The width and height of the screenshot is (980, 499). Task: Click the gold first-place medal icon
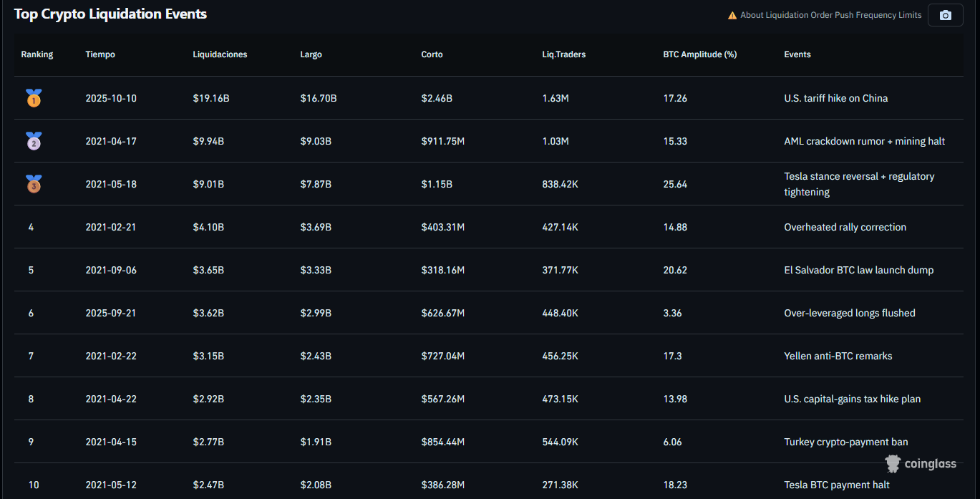tap(34, 98)
